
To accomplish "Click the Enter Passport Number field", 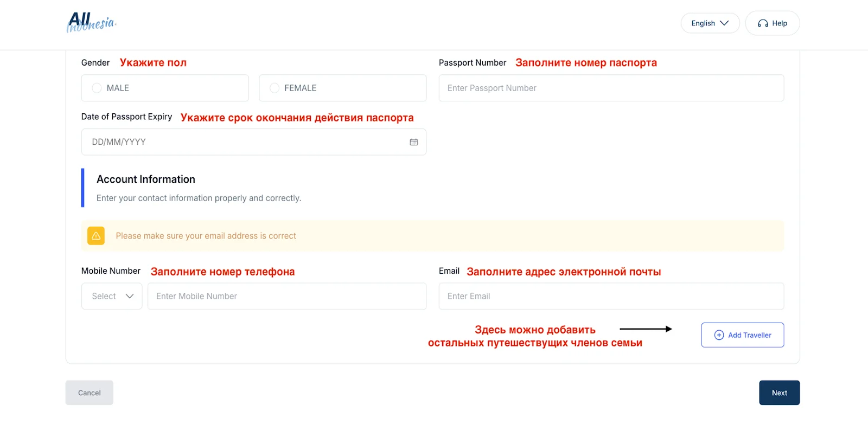I will point(611,87).
